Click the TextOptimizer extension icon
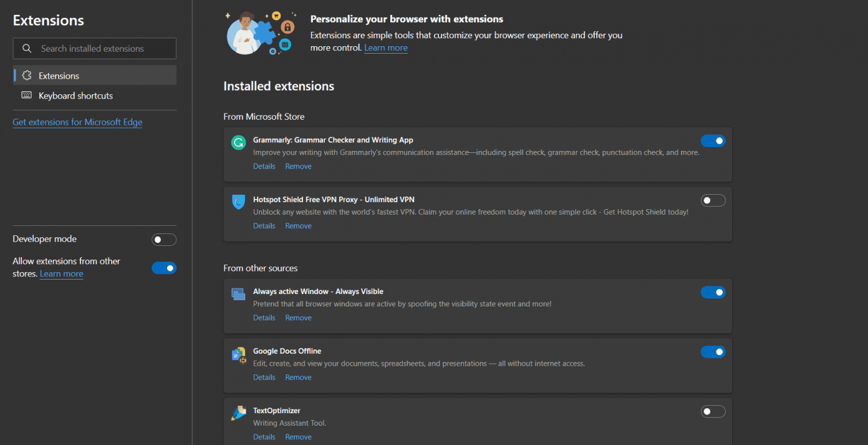The image size is (868, 445). pyautogui.click(x=238, y=413)
